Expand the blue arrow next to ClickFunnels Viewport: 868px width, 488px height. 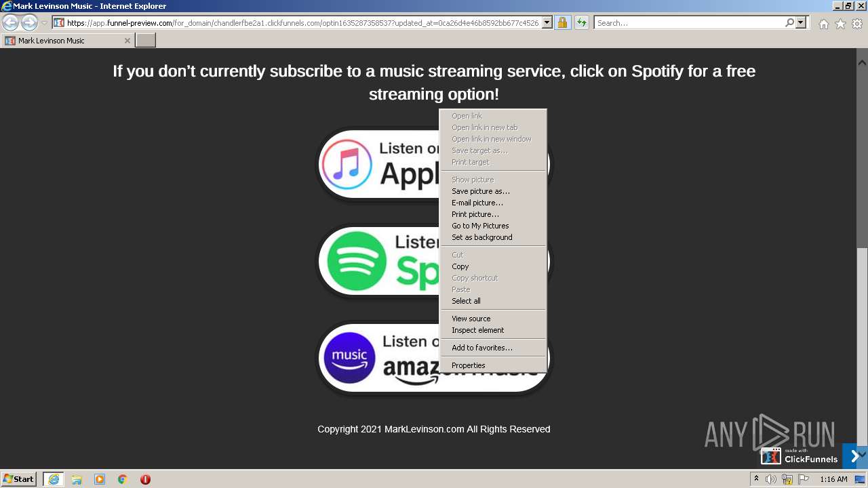tap(854, 456)
